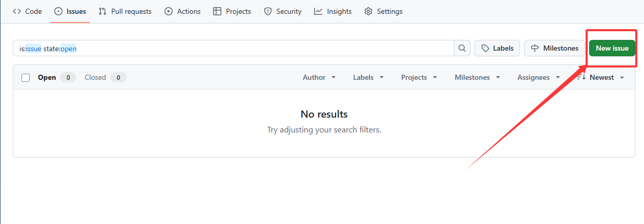Screen dimensions: 644x224
Task: Create a New issue
Action: click(x=612, y=48)
